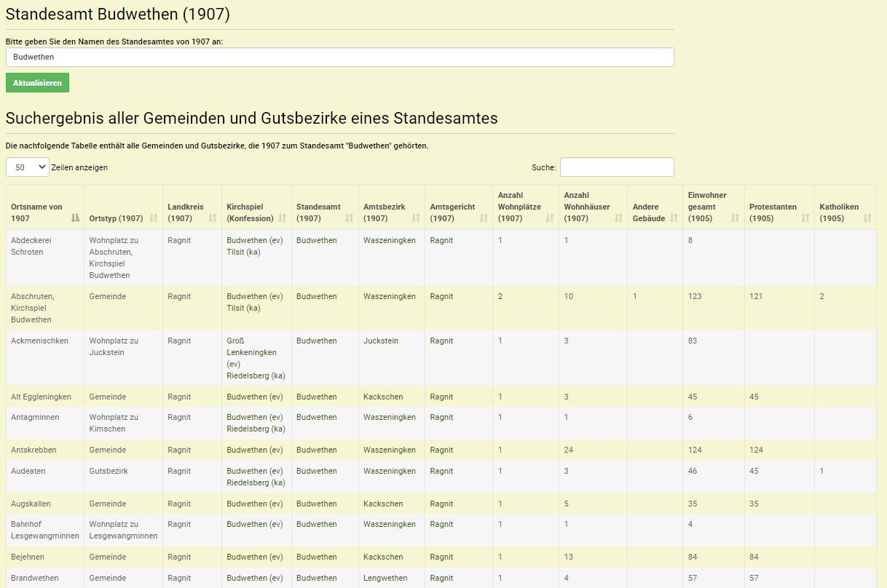Viewport: 887px width, 588px height.
Task: Select Wohnplatz zu Lesgewangminnen type cell
Action: (x=124, y=530)
